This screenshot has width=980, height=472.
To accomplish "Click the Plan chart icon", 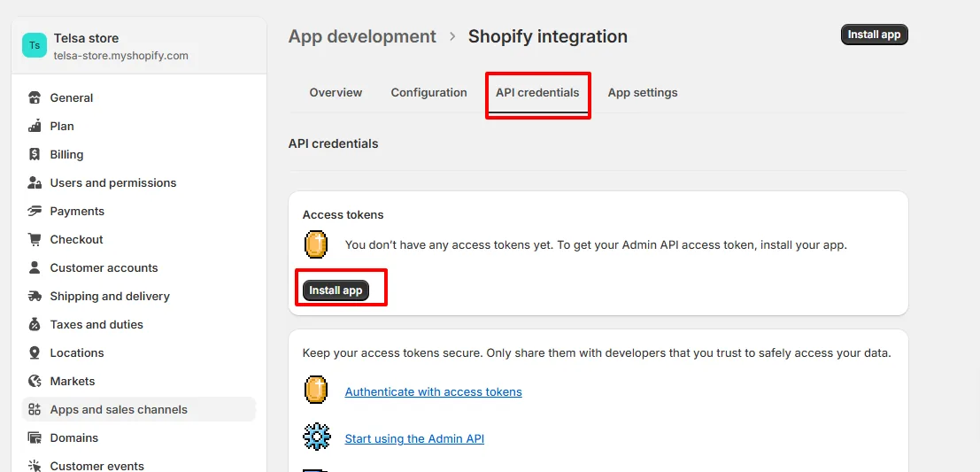I will (x=35, y=126).
